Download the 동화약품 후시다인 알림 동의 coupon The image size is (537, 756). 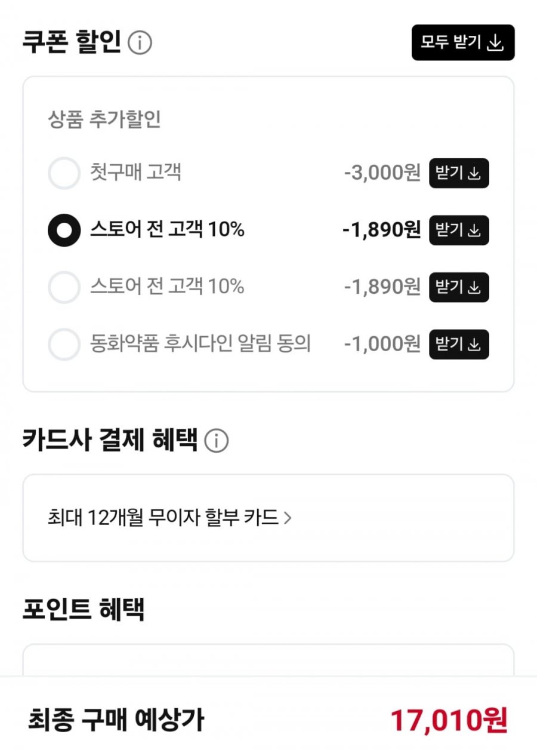(459, 344)
